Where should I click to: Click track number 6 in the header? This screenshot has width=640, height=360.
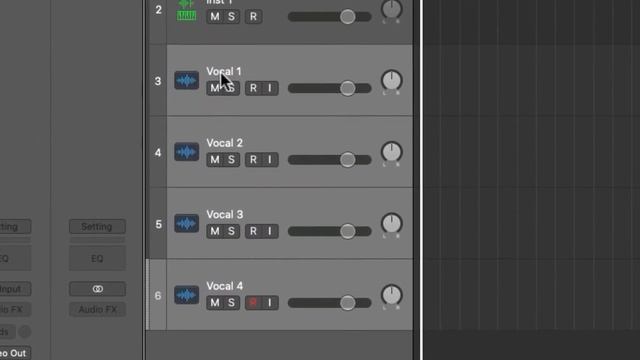(x=158, y=296)
